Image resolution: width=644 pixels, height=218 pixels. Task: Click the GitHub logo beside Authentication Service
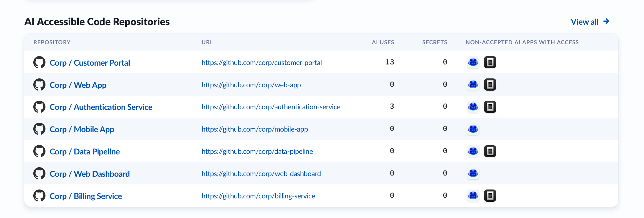click(39, 107)
